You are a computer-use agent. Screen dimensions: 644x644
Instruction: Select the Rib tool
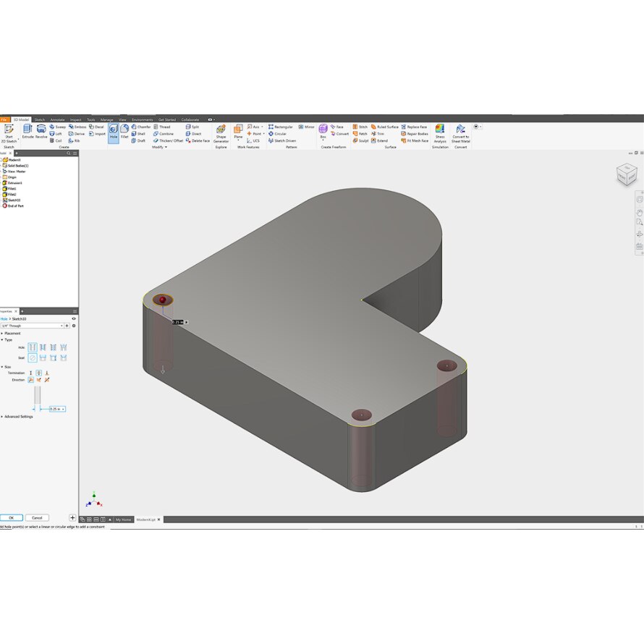tap(75, 140)
